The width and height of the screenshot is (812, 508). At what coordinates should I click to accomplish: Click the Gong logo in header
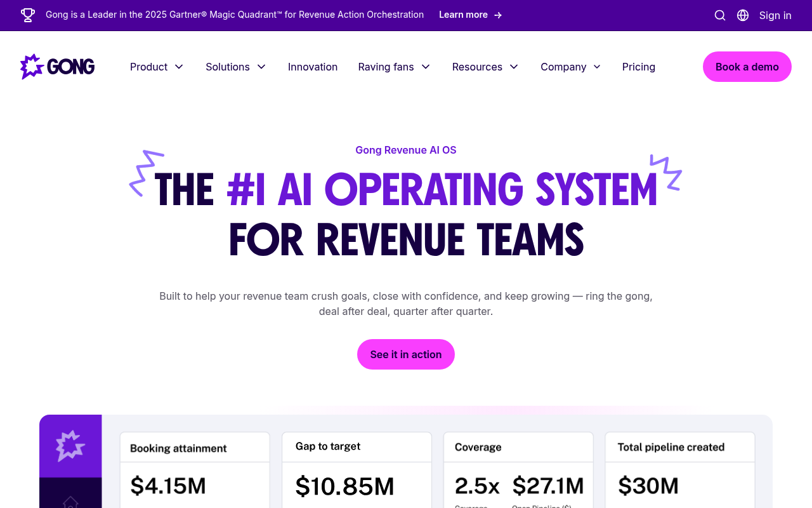pos(57,67)
